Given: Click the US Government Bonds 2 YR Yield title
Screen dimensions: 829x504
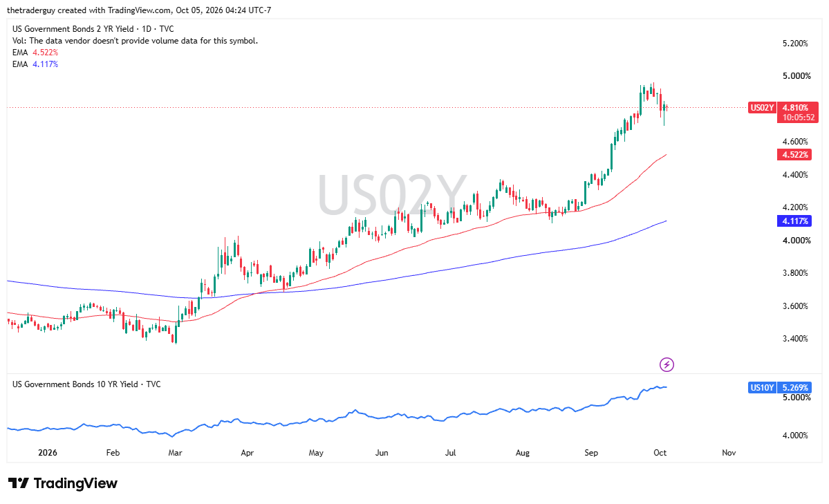Looking at the screenshot, I should tap(93, 29).
